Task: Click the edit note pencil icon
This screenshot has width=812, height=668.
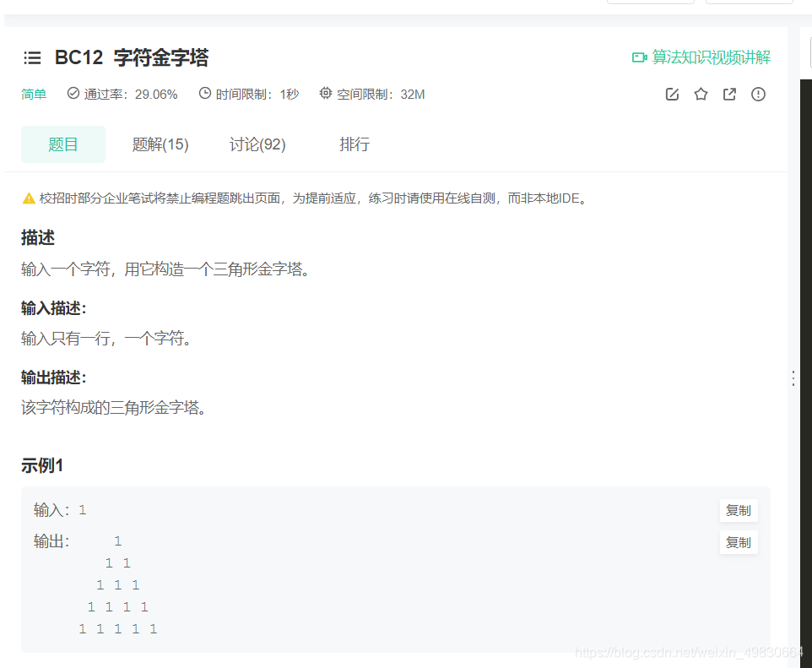Action: 672,95
